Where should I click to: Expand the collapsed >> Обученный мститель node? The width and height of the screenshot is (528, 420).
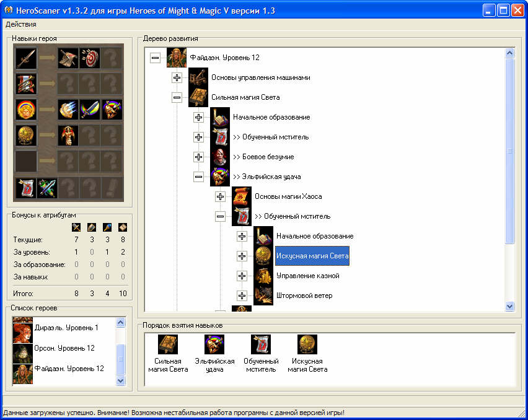pos(199,138)
